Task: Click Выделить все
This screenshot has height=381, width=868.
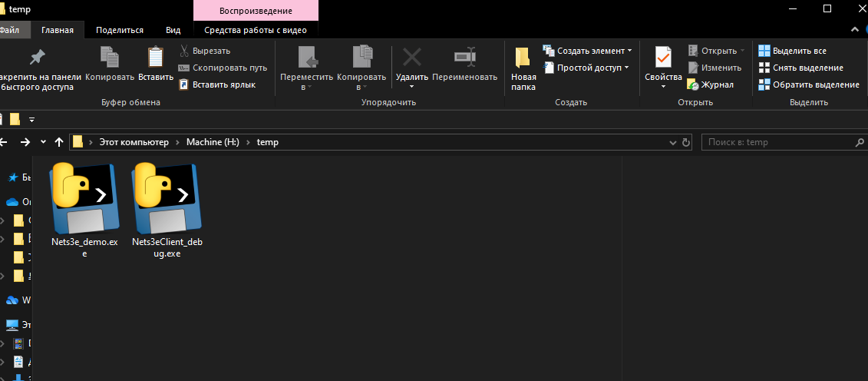Action: (x=792, y=51)
